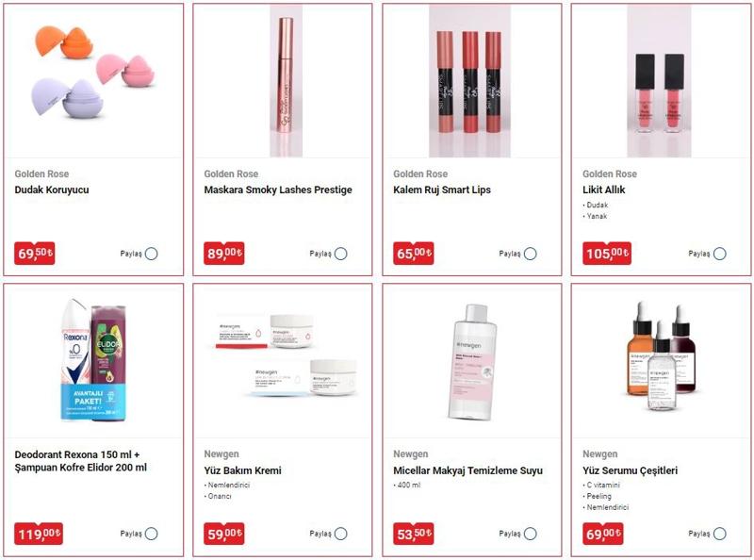Click the 105,00 price badge

[607, 253]
